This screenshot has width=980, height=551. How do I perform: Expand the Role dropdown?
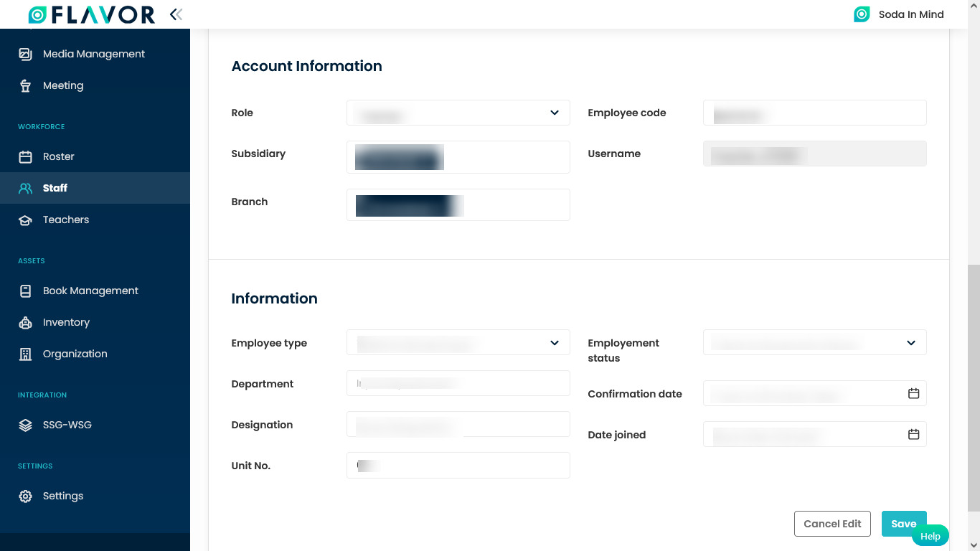(554, 113)
